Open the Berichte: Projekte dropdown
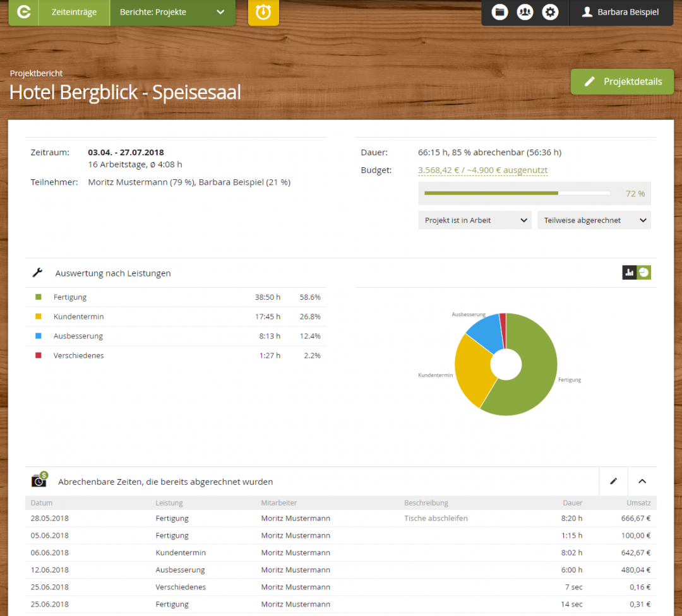This screenshot has width=682, height=616. pyautogui.click(x=172, y=11)
